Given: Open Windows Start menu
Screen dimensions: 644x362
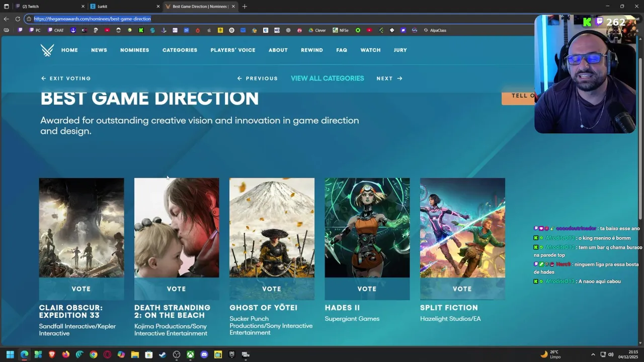Looking at the screenshot, I should 10,354.
